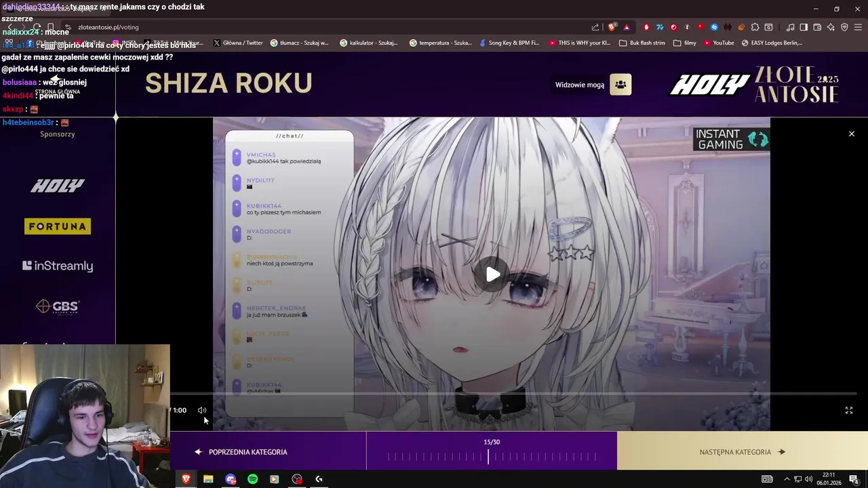
Task: Expand the Buk flash strim bookmark folder
Action: coord(642,43)
